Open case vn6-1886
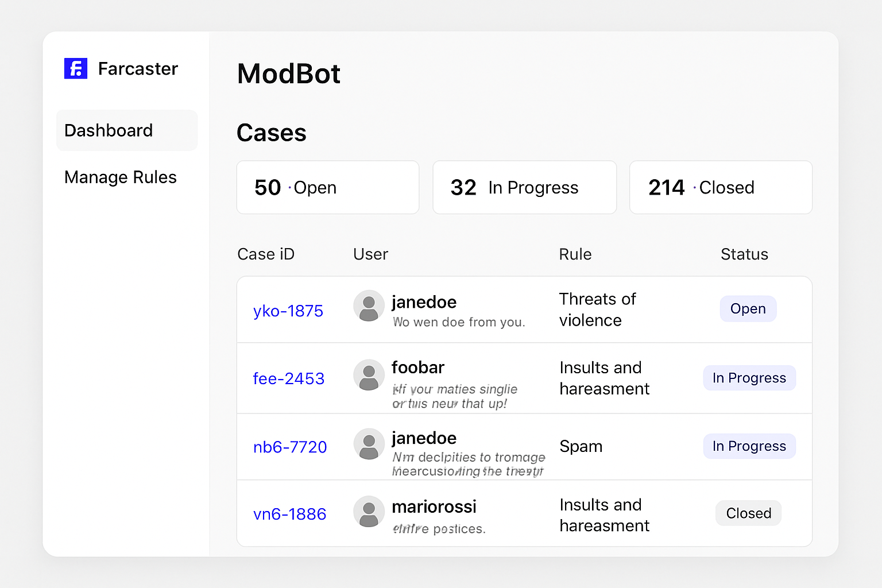The image size is (882, 588). point(290,514)
